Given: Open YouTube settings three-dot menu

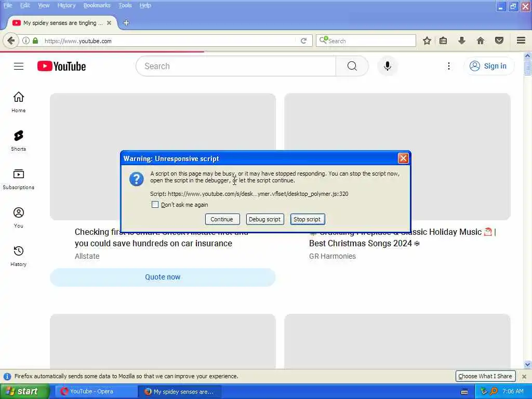Looking at the screenshot, I should coord(448,66).
